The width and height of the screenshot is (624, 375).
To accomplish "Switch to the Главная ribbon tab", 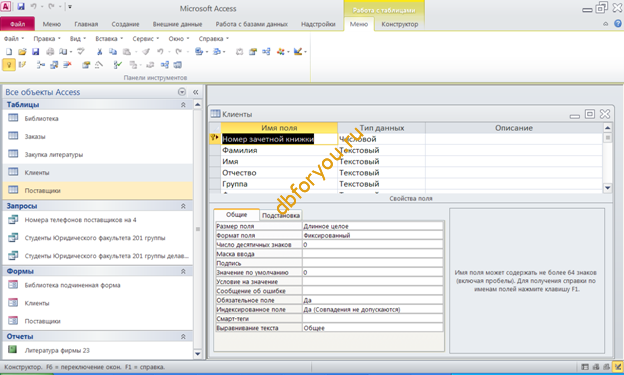I will click(86, 24).
